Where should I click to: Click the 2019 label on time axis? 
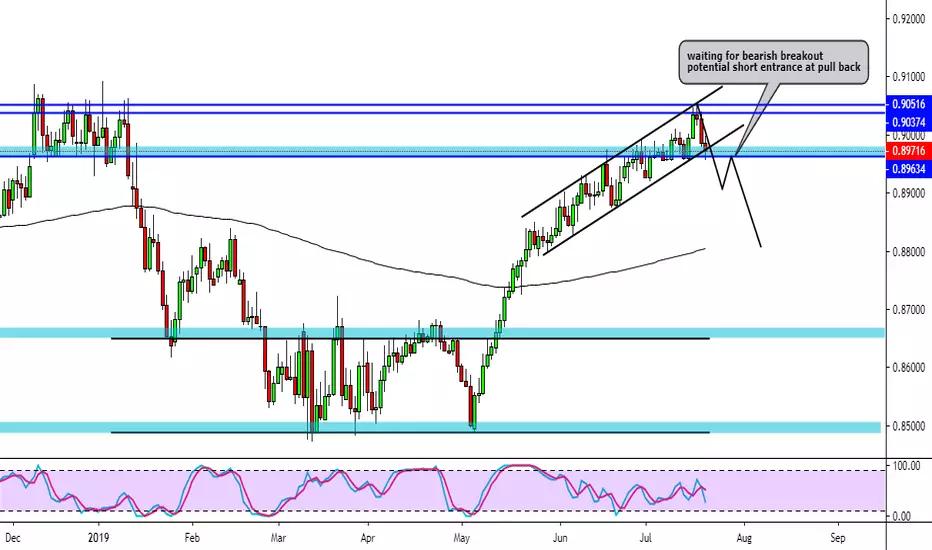point(99,538)
